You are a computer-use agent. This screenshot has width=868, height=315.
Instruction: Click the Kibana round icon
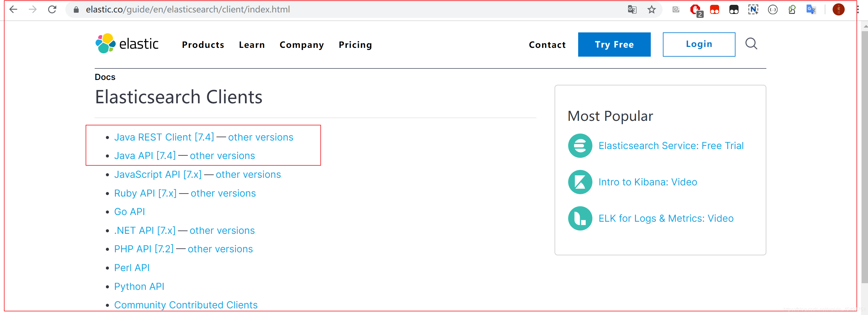(580, 182)
